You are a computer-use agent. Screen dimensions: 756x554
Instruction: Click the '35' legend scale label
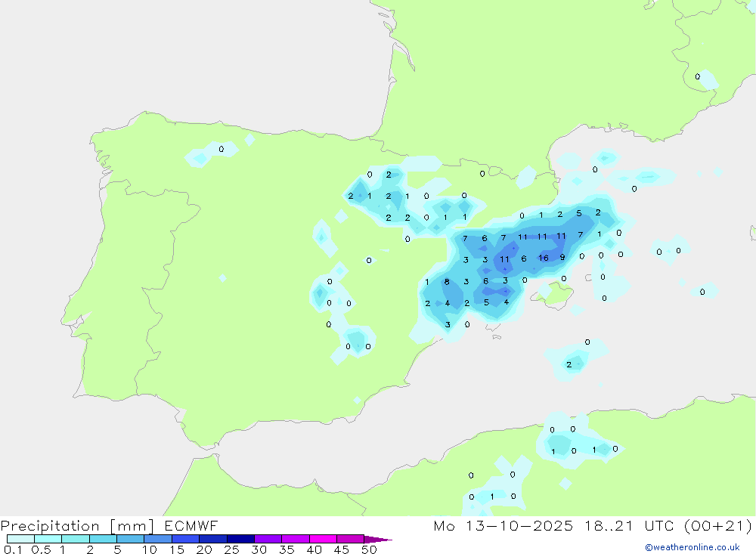(x=287, y=549)
